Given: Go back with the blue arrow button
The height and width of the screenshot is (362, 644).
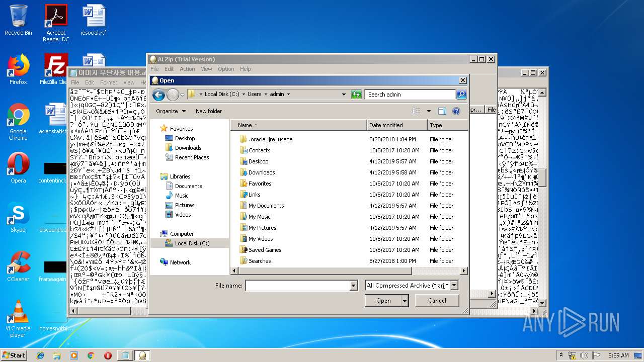Looking at the screenshot, I should click(x=158, y=95).
